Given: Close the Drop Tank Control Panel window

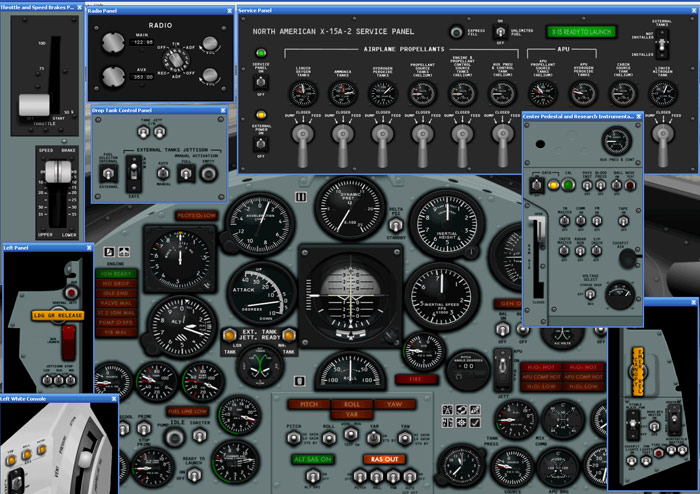Looking at the screenshot, I should coord(221,110).
